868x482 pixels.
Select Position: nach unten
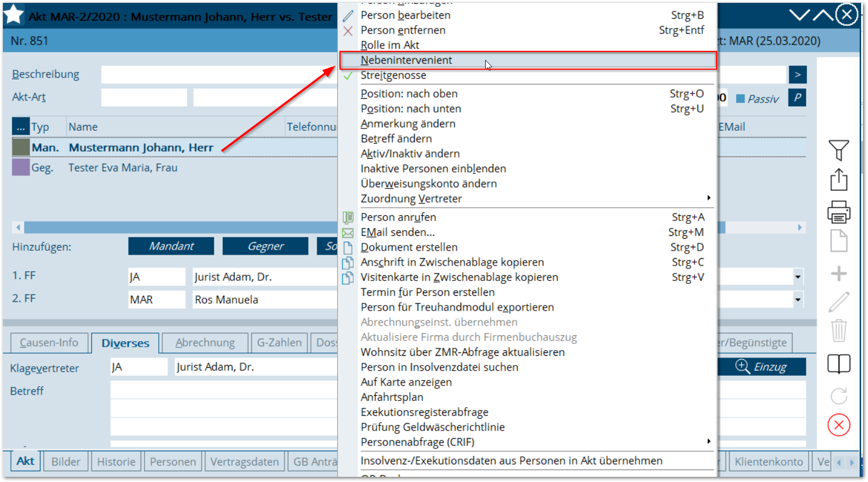coord(527,109)
